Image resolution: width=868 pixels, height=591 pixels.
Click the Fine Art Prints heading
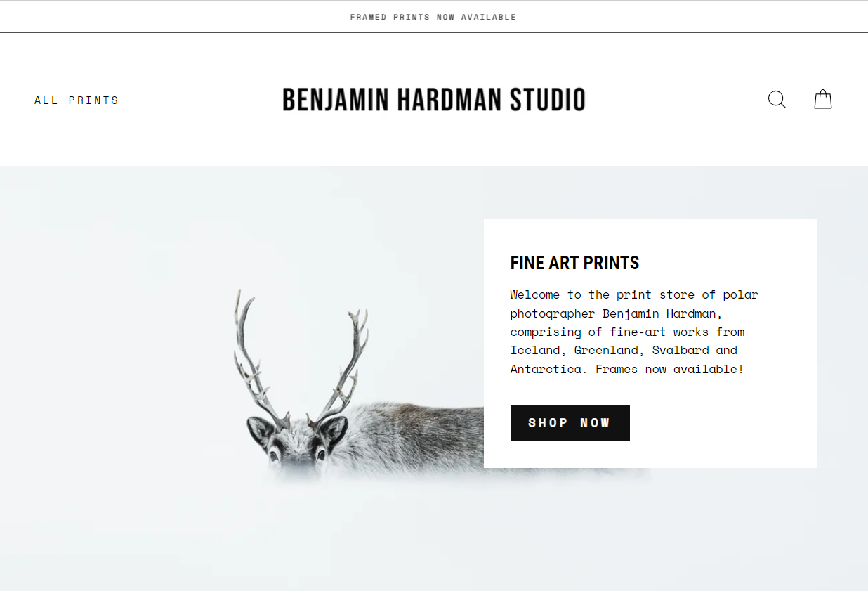pyautogui.click(x=574, y=263)
